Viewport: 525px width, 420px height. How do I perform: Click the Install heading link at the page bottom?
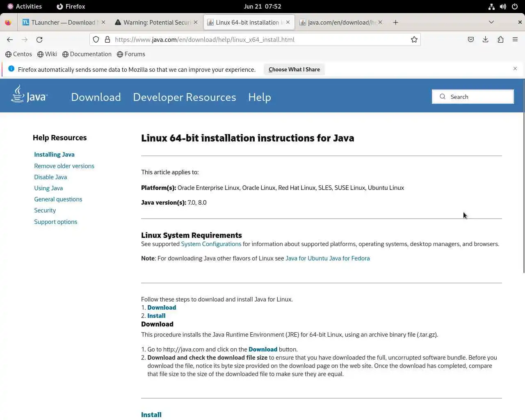(x=151, y=415)
